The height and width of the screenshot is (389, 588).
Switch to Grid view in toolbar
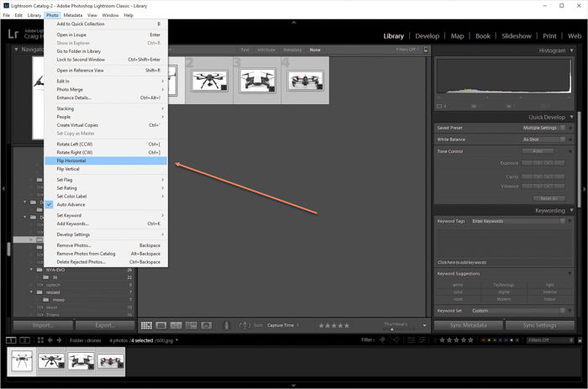[x=146, y=325]
